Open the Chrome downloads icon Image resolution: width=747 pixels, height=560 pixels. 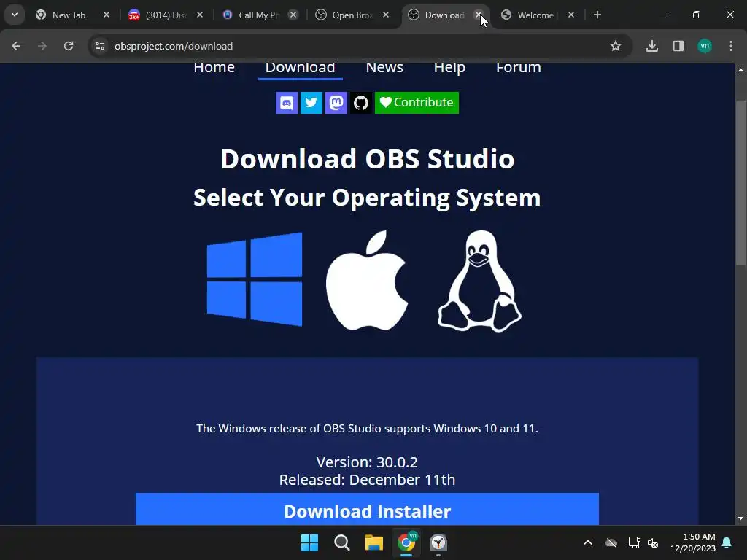[x=651, y=46]
